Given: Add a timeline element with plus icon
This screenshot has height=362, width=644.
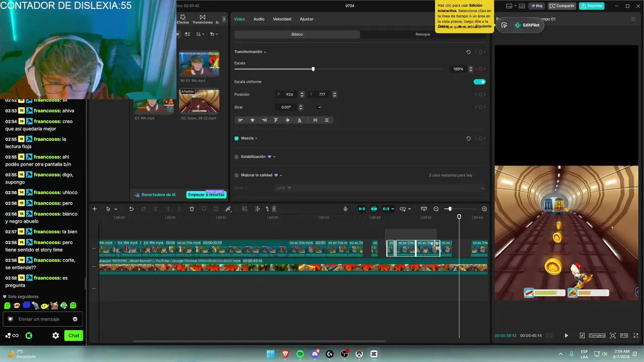Looking at the screenshot, I should 94,209.
